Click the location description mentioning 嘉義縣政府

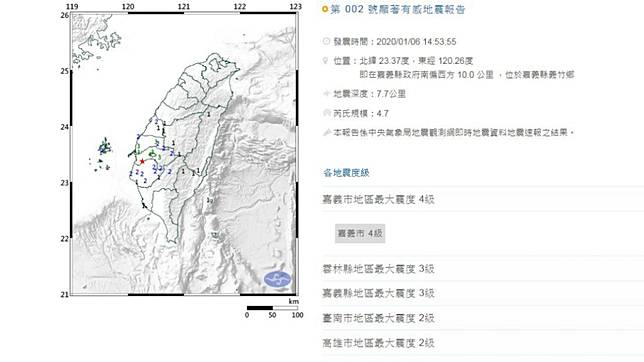click(x=467, y=75)
